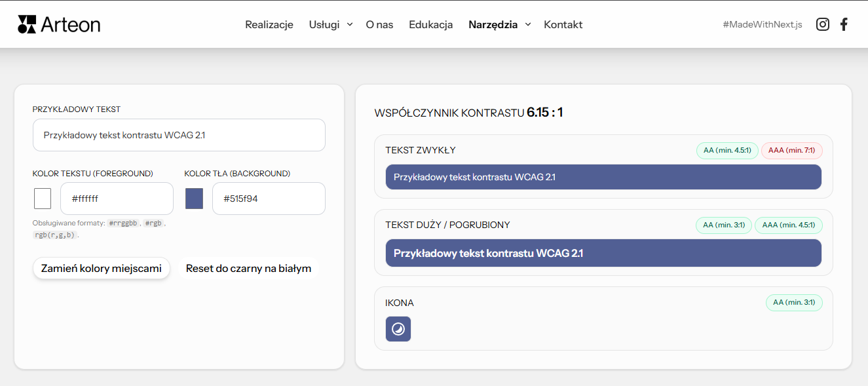The width and height of the screenshot is (868, 386).
Task: Expand the Narzędzia navigation dropdown
Action: 493,24
